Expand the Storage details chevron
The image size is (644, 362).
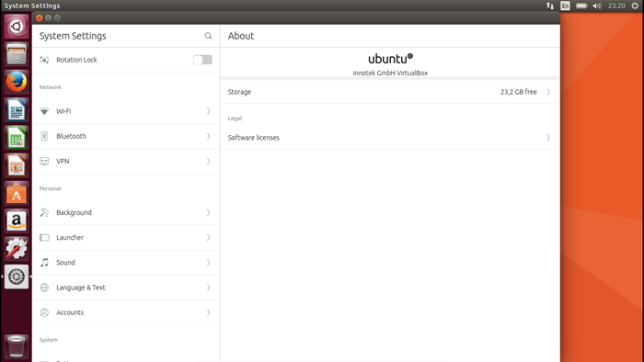click(548, 92)
